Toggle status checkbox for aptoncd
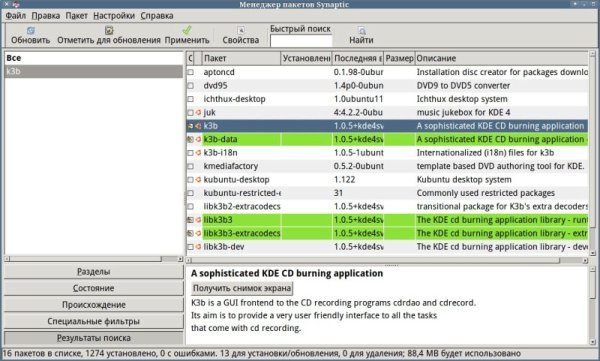The width and height of the screenshot is (600, 361). pyautogui.click(x=191, y=72)
